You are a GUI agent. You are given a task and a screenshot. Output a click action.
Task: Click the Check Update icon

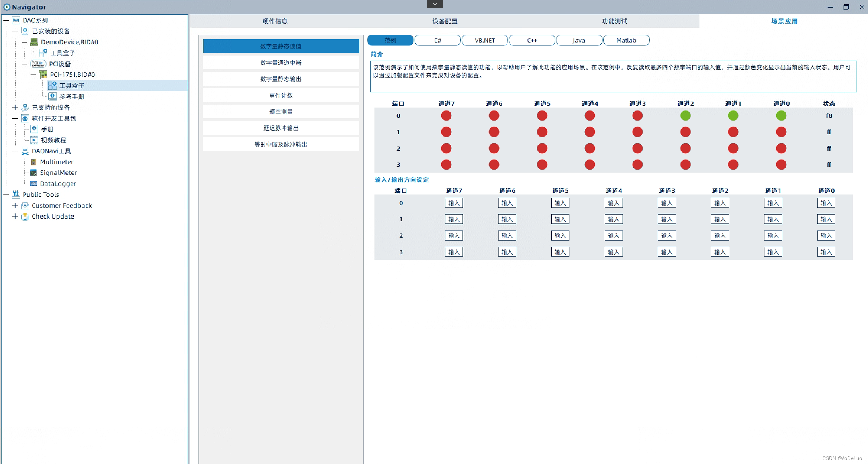(x=25, y=216)
